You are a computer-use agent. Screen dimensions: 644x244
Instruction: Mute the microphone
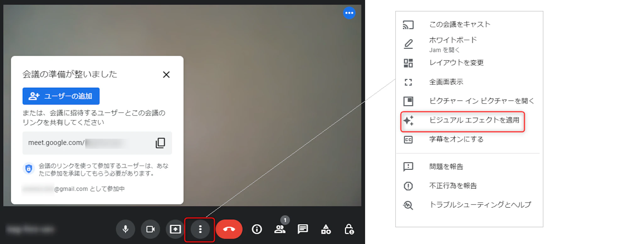coord(125,229)
